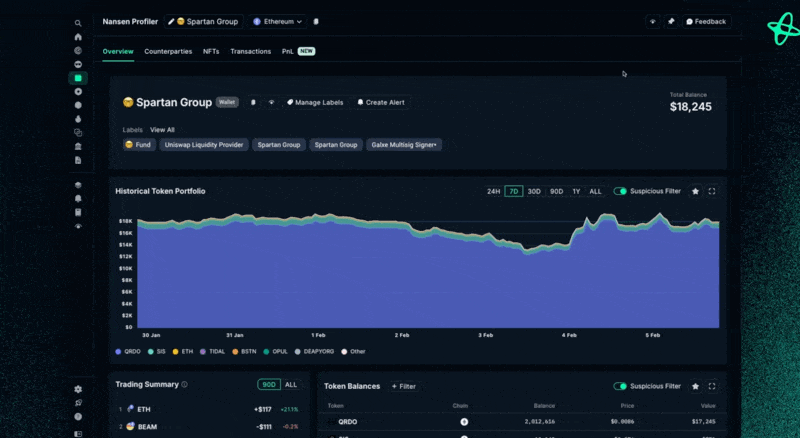Screen dimensions: 800x438
Task: Select the 30D chart range
Action: point(534,191)
